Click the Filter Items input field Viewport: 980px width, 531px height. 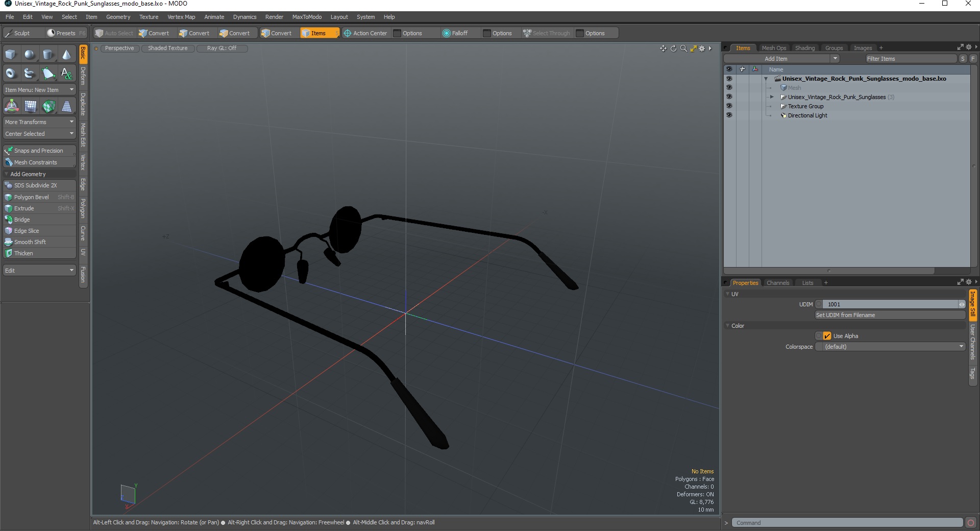(x=910, y=59)
